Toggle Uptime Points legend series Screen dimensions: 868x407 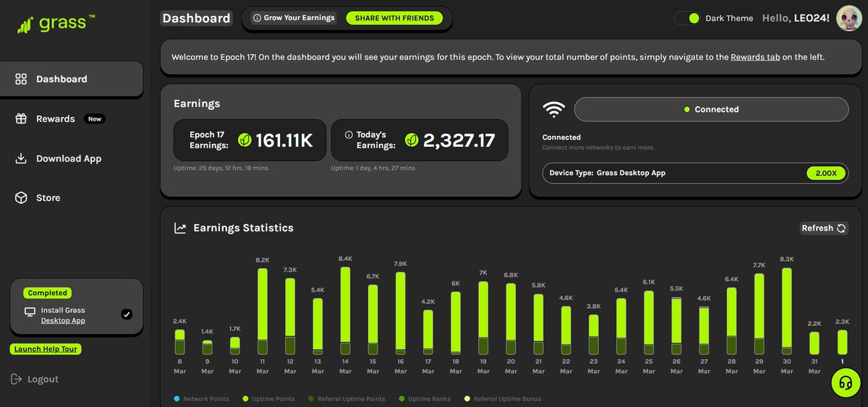pyautogui.click(x=268, y=398)
